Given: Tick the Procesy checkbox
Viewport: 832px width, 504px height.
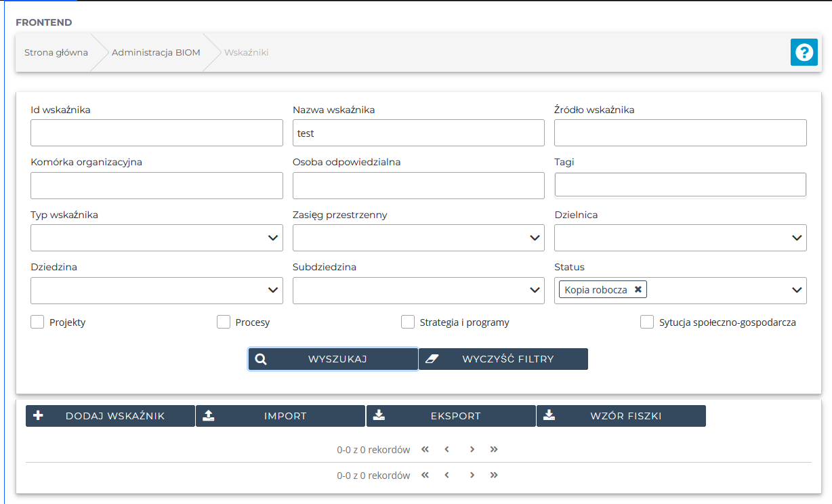Looking at the screenshot, I should [x=224, y=322].
